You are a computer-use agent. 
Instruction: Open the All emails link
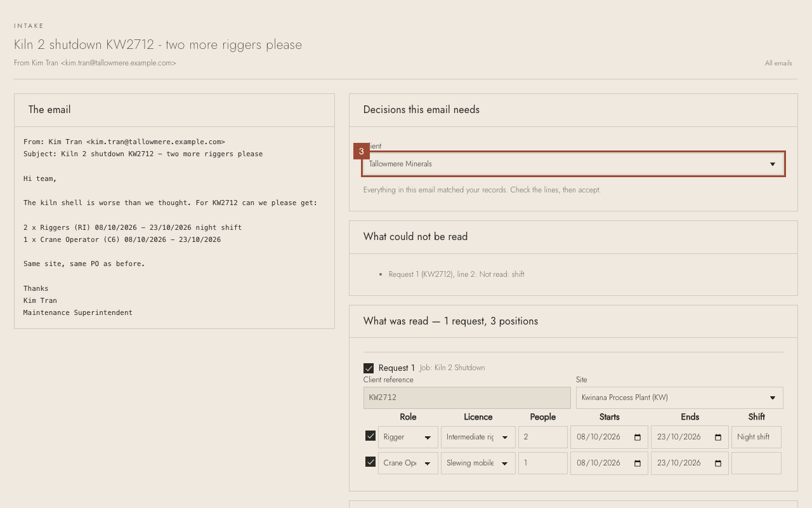(x=778, y=63)
